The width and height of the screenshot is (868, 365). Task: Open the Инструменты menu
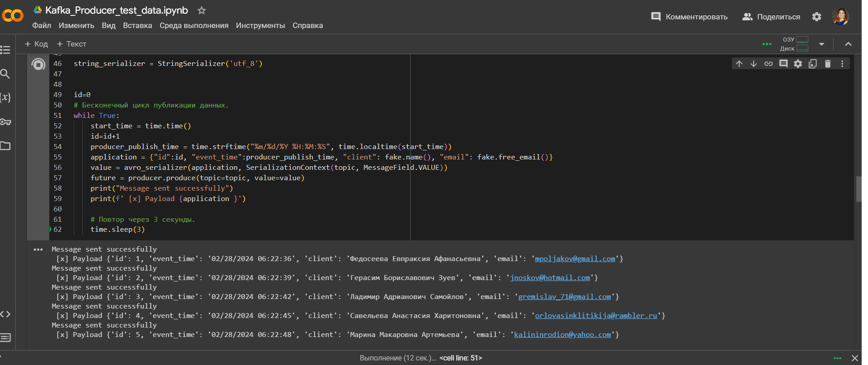(x=260, y=25)
